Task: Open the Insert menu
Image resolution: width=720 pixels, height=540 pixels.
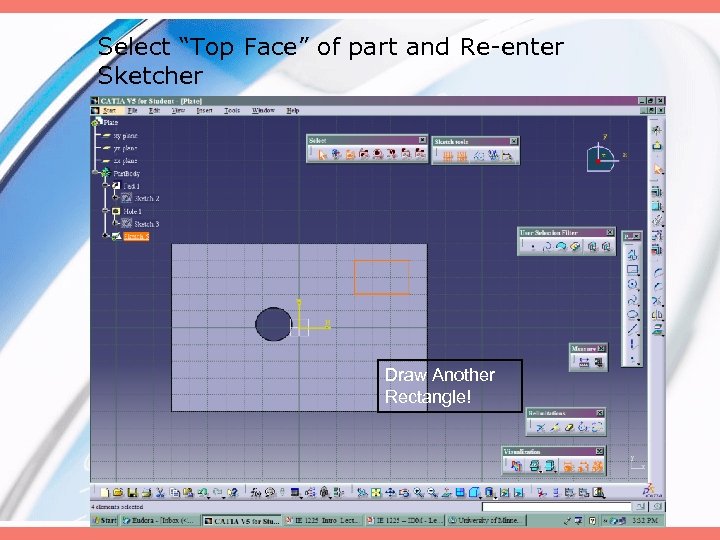Action: pyautogui.click(x=204, y=111)
